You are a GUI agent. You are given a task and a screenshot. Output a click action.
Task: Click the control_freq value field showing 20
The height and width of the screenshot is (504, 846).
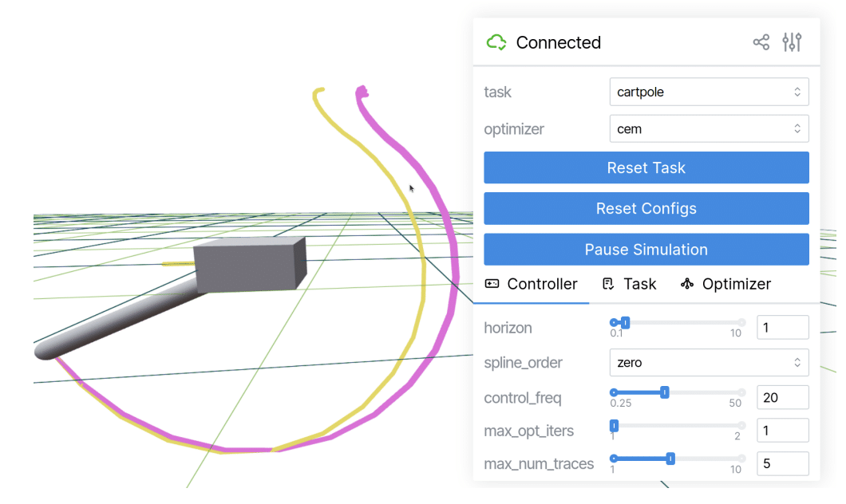click(x=781, y=397)
